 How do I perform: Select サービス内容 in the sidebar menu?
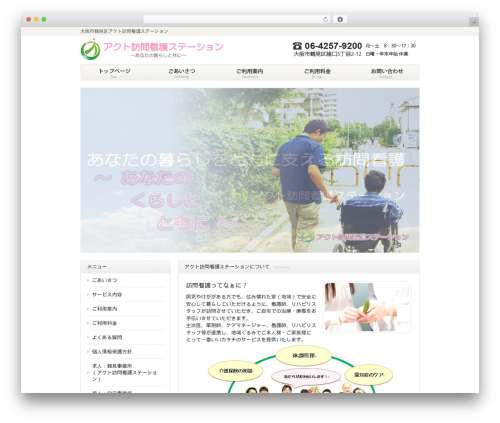pyautogui.click(x=107, y=294)
